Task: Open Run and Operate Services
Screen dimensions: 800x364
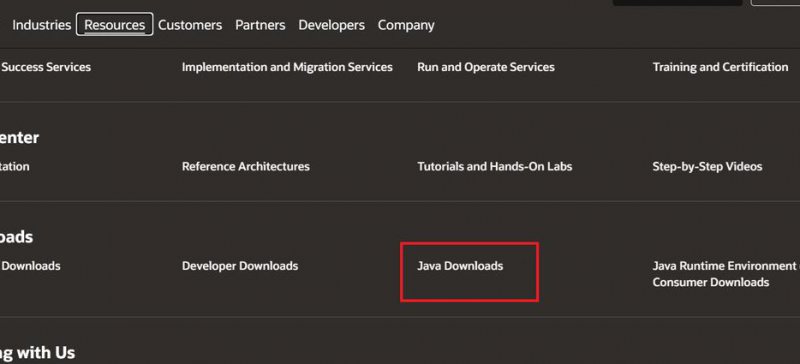Action: [x=486, y=67]
